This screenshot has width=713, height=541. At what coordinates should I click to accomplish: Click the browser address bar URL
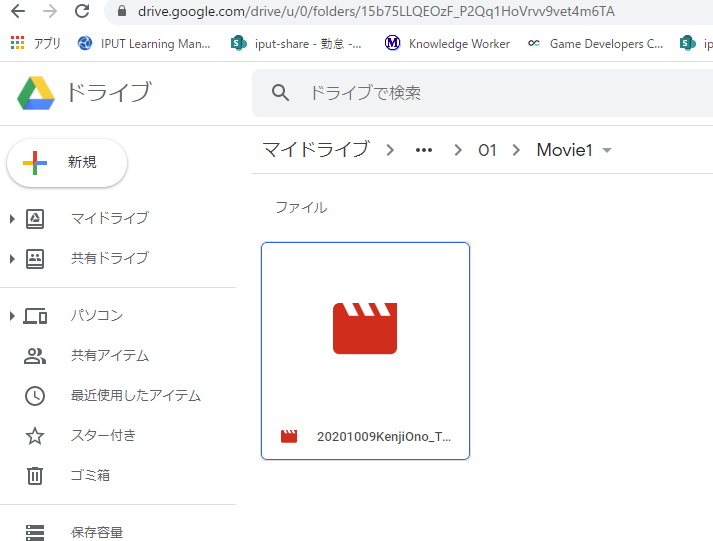(x=376, y=11)
